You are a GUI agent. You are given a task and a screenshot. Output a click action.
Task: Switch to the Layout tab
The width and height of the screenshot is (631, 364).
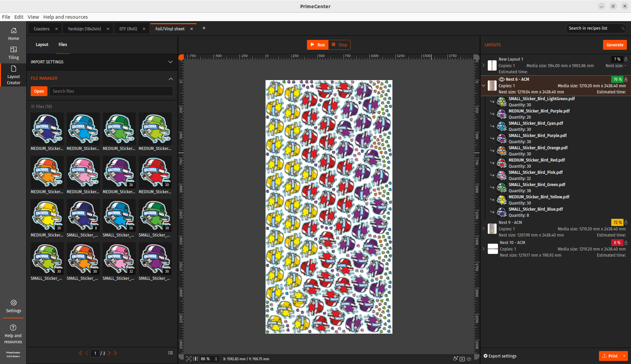pyautogui.click(x=42, y=45)
